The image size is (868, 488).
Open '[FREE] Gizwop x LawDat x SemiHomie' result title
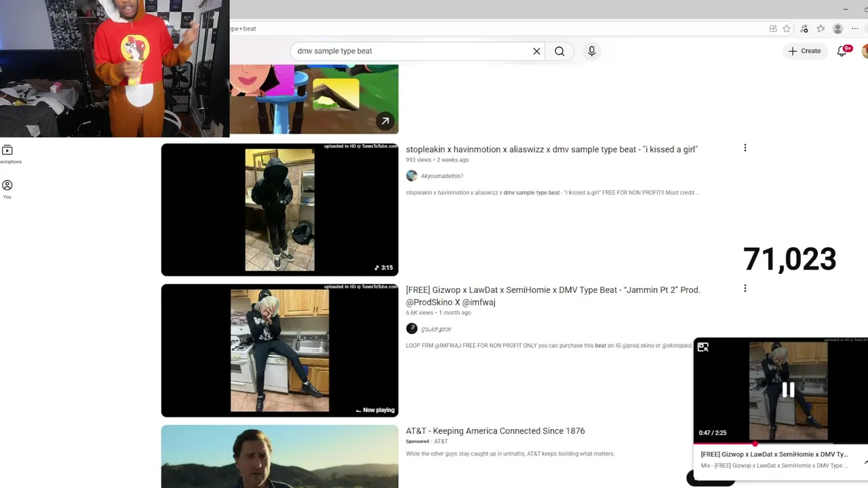click(x=553, y=296)
